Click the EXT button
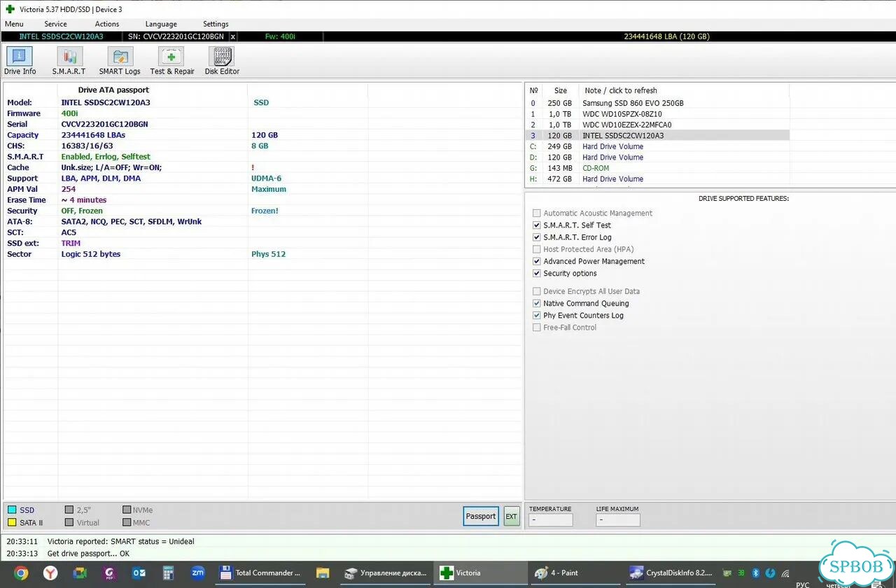The height and width of the screenshot is (588, 896). [x=512, y=517]
